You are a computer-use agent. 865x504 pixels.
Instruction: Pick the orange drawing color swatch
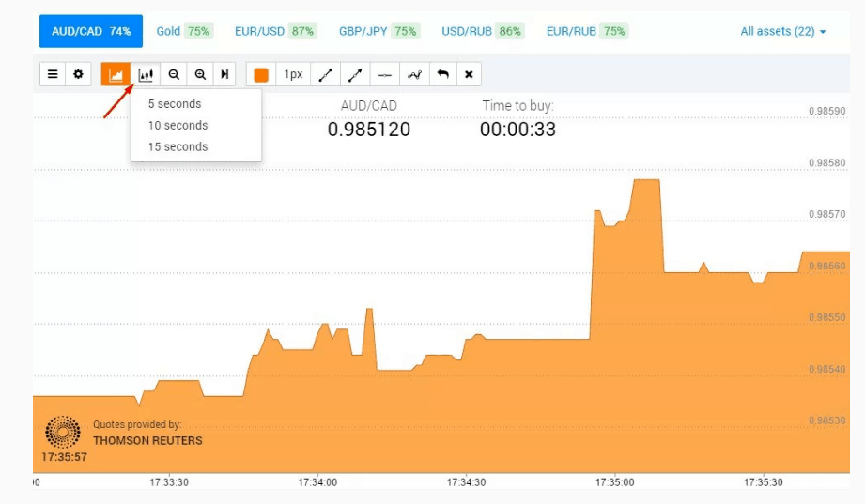(261, 74)
